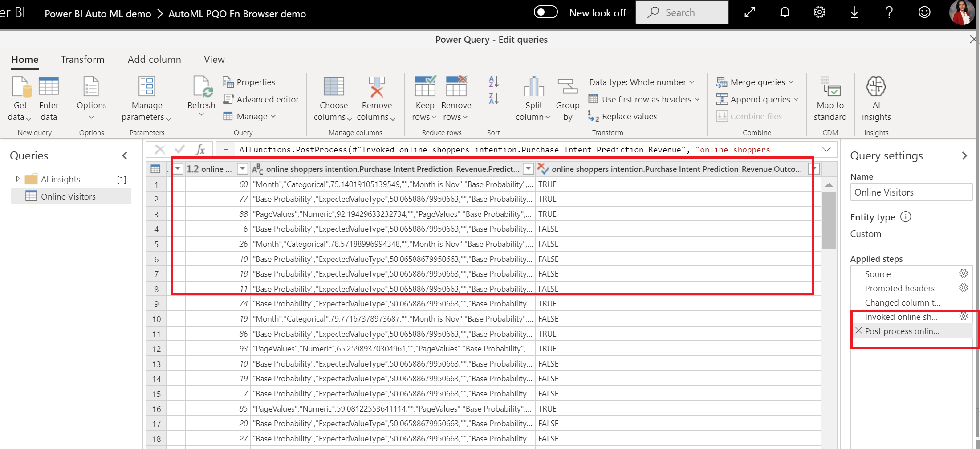Click the download icon in header
Viewport: 980px width, 449px height.
(854, 12)
